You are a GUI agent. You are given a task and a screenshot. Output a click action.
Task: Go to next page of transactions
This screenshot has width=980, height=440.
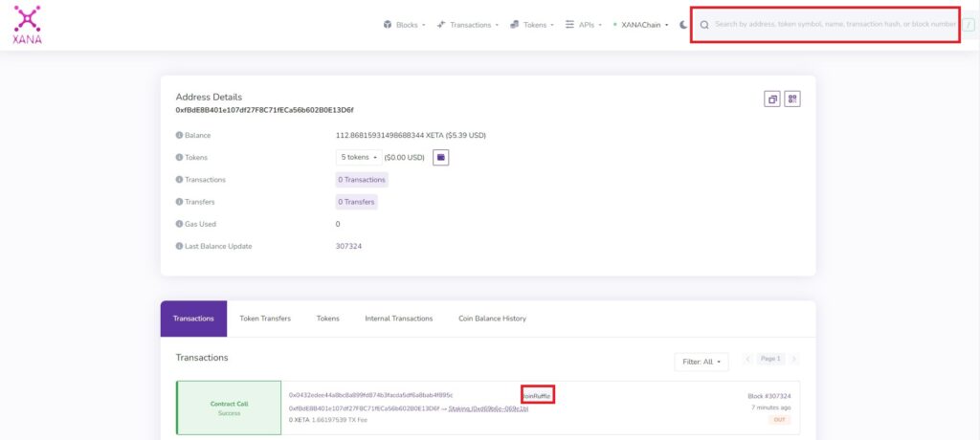pyautogui.click(x=793, y=359)
